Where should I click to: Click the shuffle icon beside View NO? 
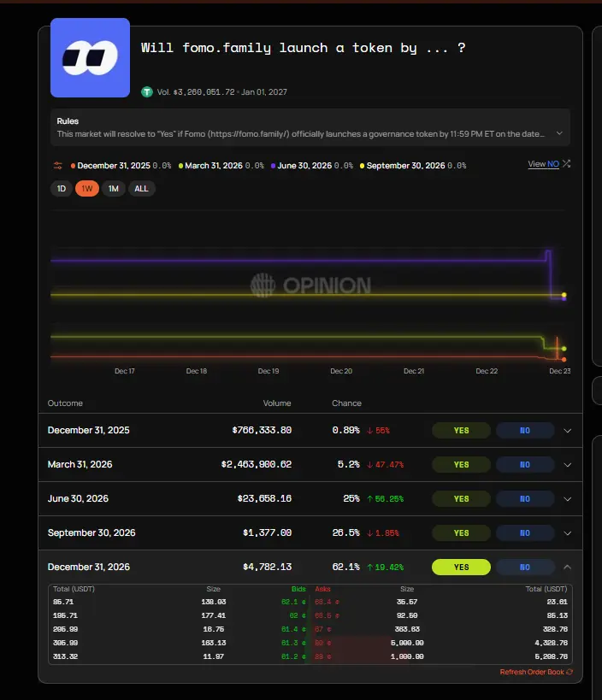(567, 164)
